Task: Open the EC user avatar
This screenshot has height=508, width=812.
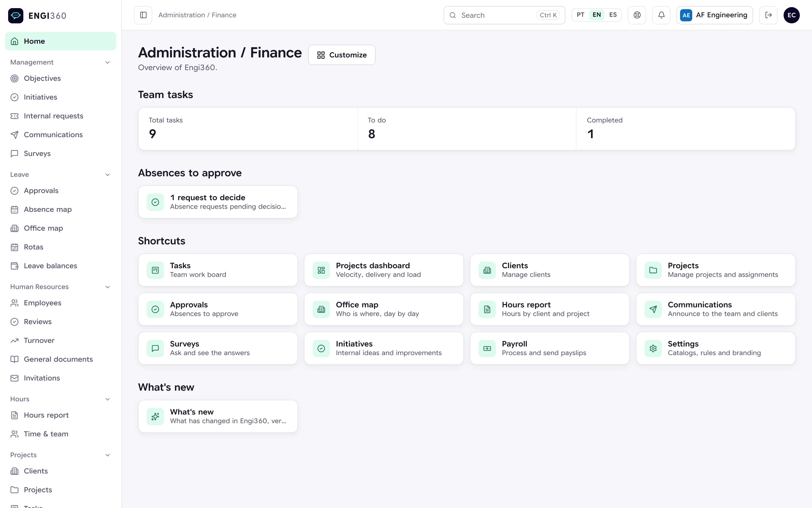Action: 791,15
